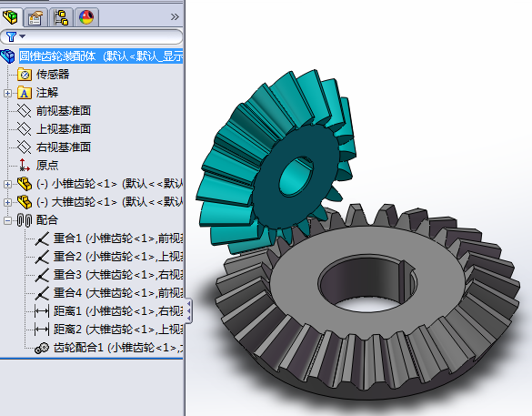Click the tree filter funnel icon

(11, 36)
